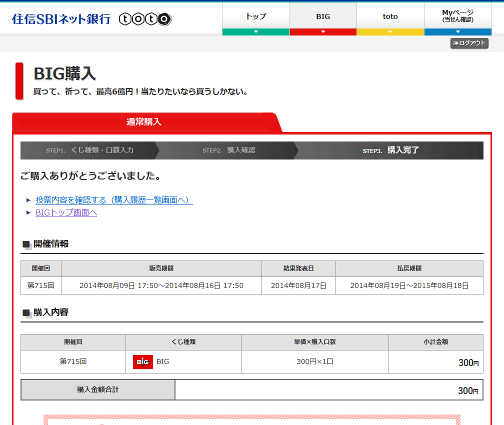Open the toto navigation tab
This screenshot has height=425, width=504.
click(390, 16)
